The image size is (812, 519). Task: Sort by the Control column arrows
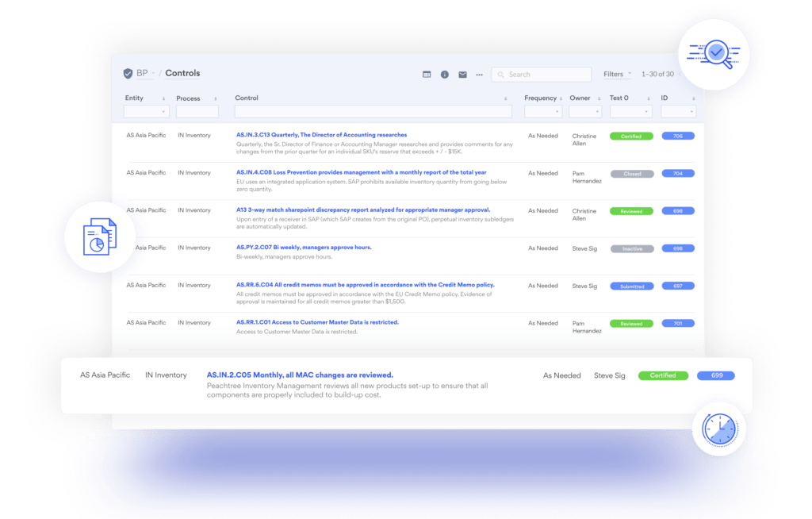point(506,98)
